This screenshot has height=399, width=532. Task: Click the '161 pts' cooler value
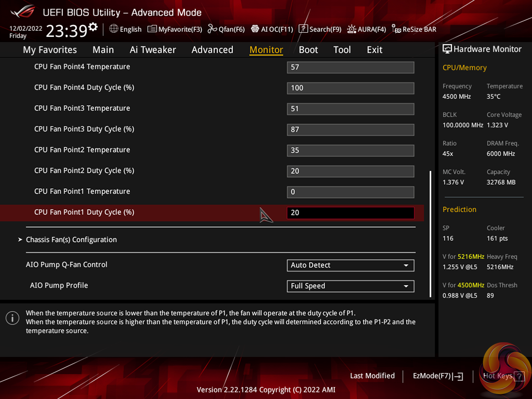pos(497,239)
